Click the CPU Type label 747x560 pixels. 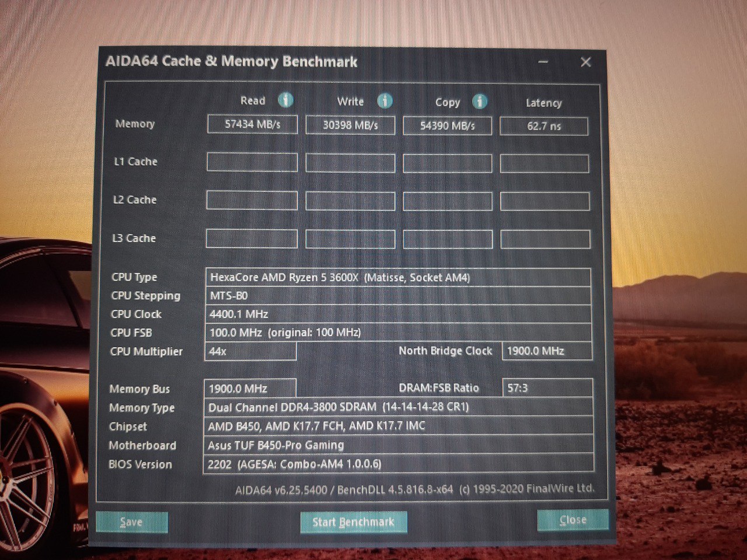point(134,277)
